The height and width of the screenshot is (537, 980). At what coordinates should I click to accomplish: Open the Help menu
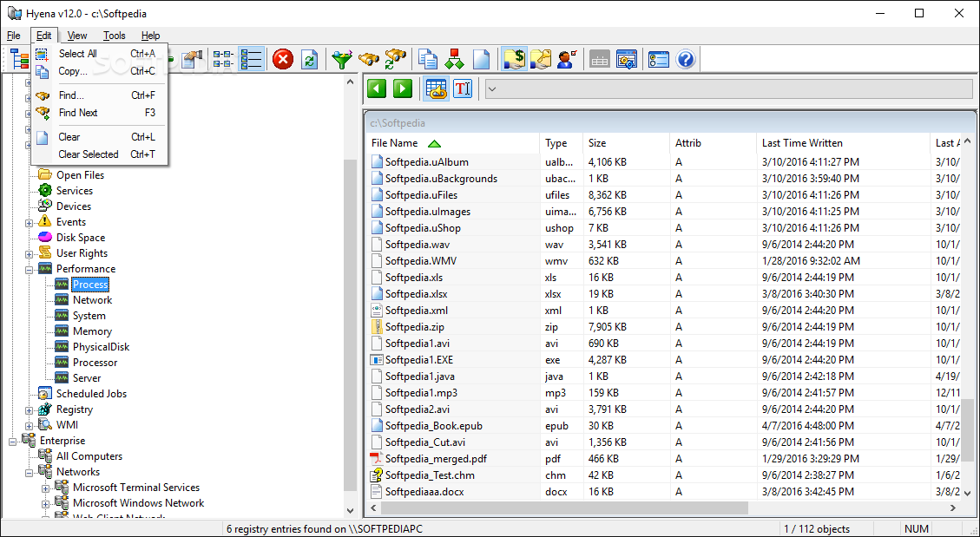(x=151, y=36)
